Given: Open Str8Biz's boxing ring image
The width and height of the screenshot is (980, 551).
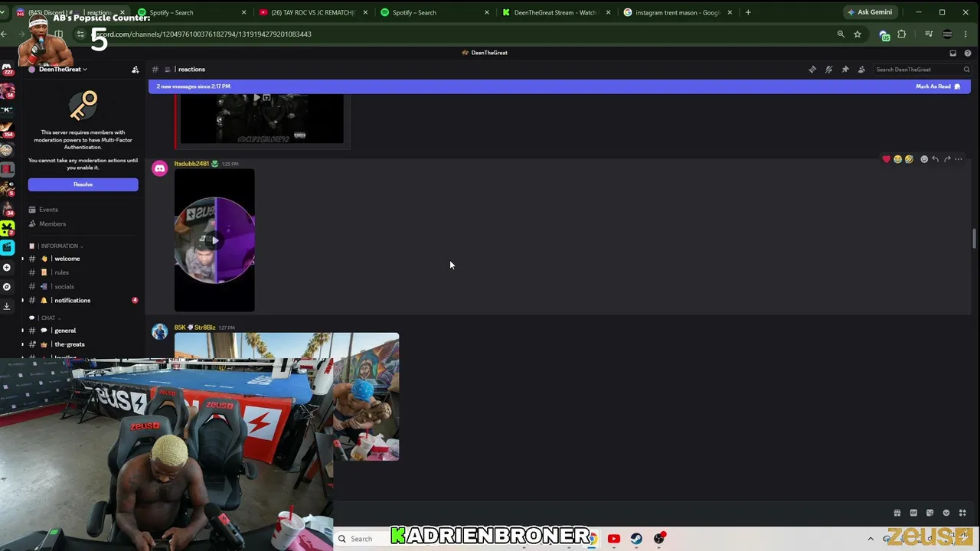Looking at the screenshot, I should coord(286,396).
